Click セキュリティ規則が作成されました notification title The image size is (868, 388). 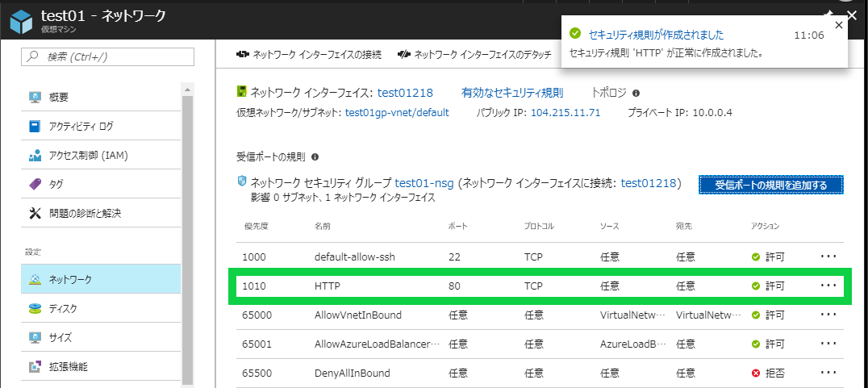point(656,35)
